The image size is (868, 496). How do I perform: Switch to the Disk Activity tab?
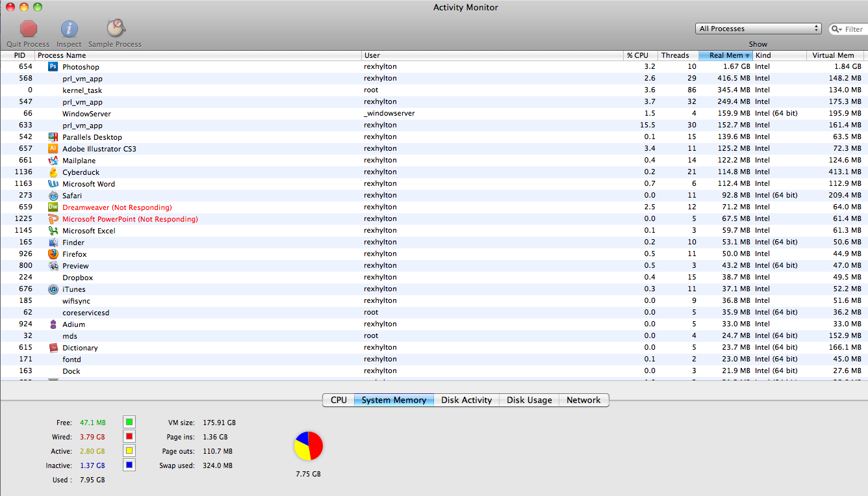coord(466,400)
